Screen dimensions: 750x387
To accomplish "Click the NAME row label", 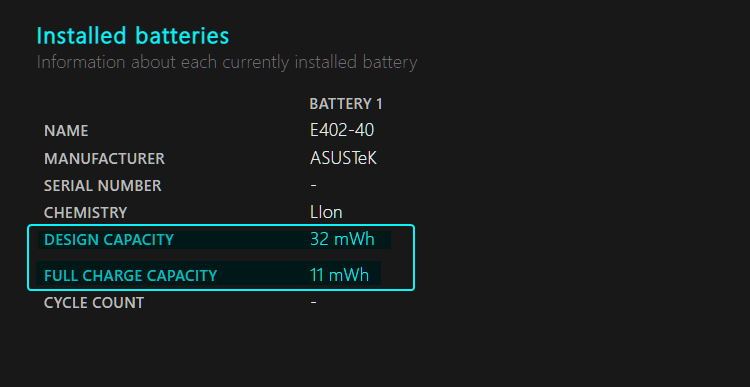I will click(66, 131).
